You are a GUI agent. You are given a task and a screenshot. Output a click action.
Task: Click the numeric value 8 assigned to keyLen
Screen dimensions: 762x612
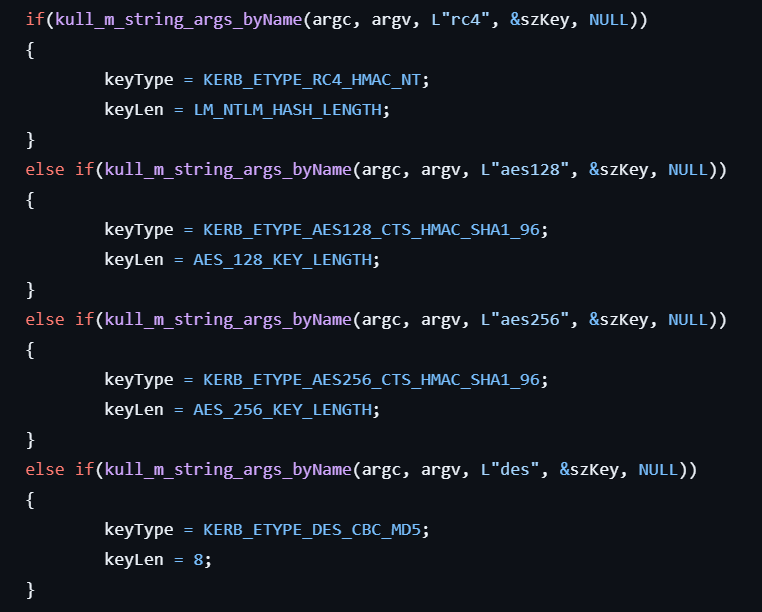tap(198, 560)
